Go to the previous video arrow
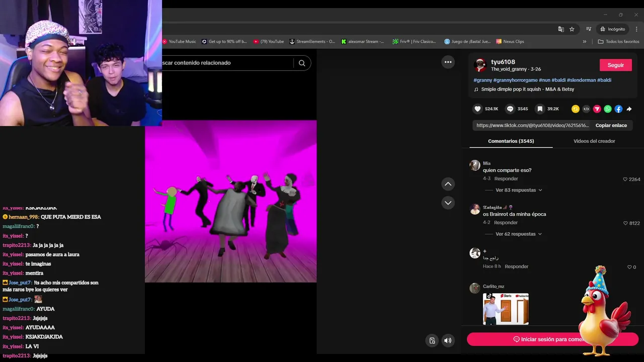Viewport: 644px width, 362px height. (448, 184)
